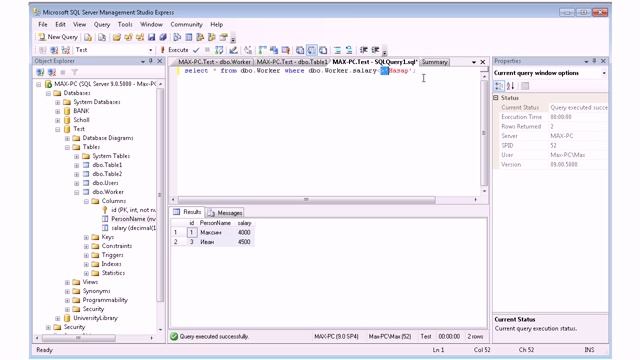Switch Properties to Categorized view
Image resolution: width=640 pixels, height=360 pixels.
coord(499,86)
